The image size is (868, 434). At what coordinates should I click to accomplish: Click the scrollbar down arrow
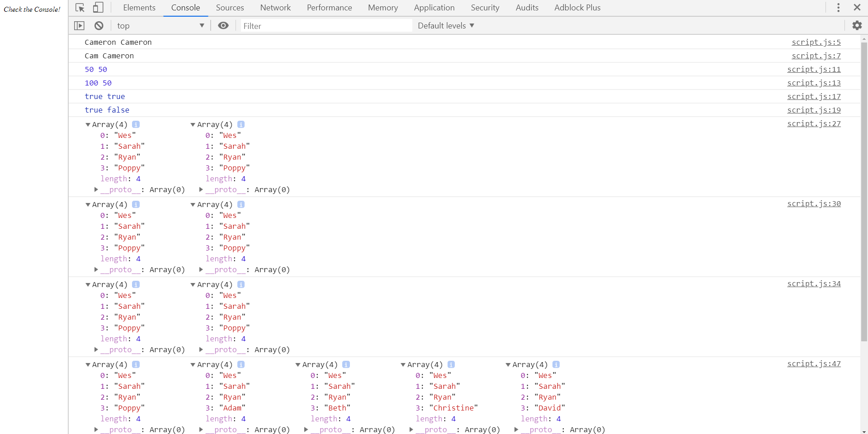864,431
